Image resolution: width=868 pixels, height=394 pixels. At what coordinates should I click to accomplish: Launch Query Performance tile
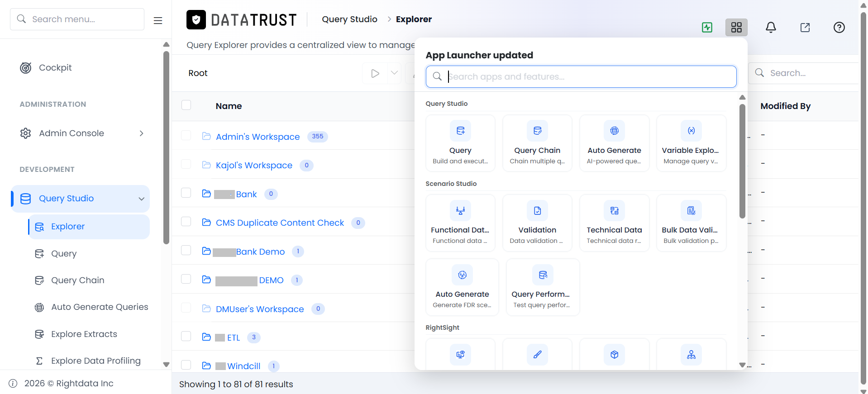point(543,287)
